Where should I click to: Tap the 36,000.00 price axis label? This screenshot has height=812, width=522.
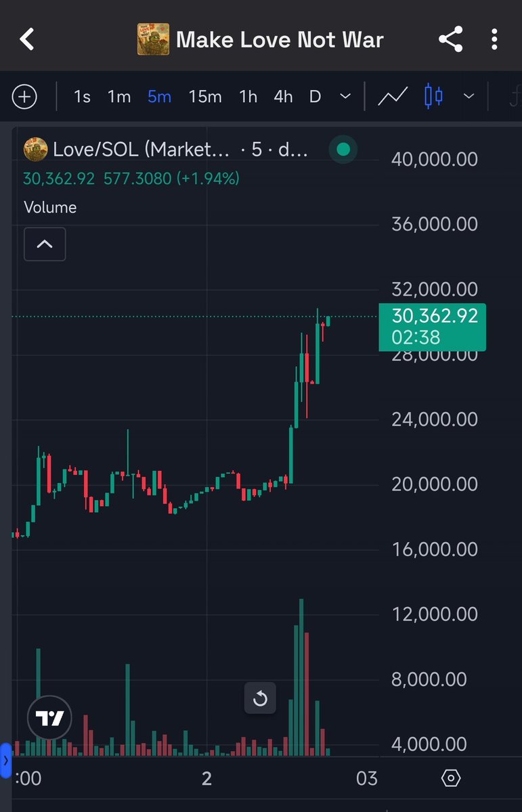click(x=435, y=224)
